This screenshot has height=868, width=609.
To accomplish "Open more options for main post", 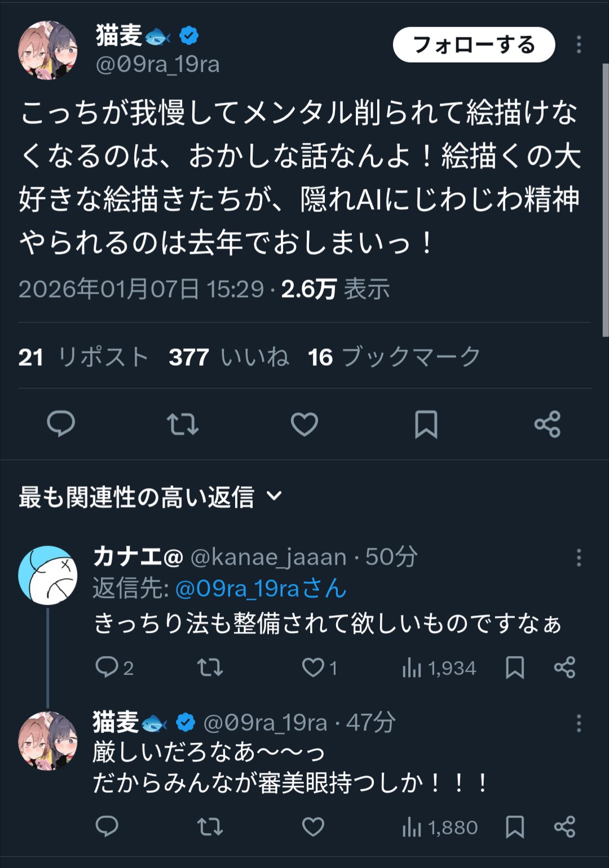I will click(579, 45).
